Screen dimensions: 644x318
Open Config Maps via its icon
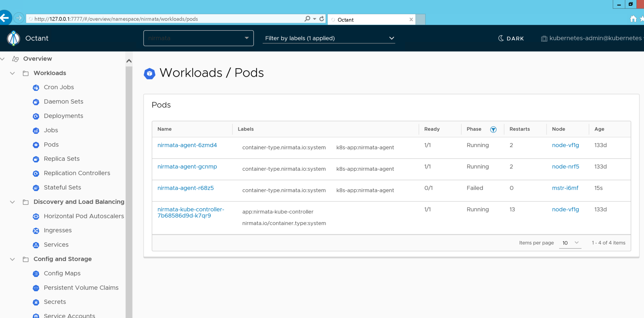point(36,274)
